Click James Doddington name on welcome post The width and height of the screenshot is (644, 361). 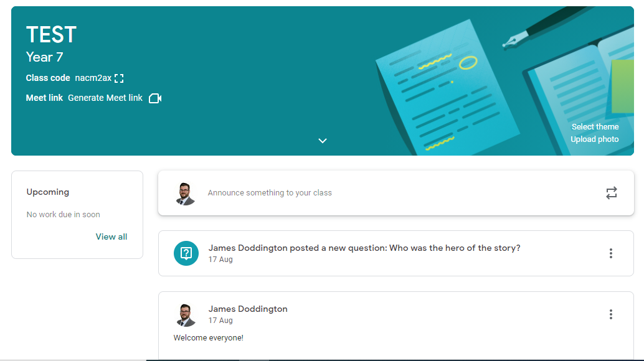(248, 309)
